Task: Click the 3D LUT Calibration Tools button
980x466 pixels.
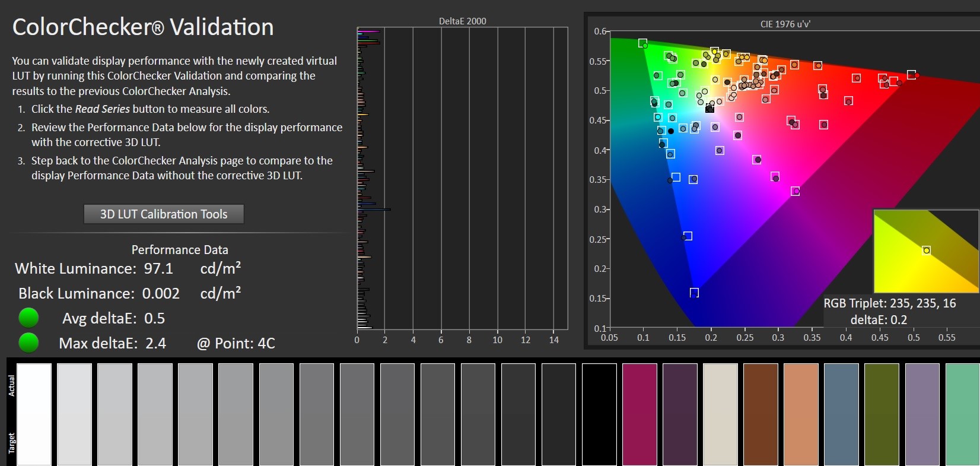Action: pyautogui.click(x=163, y=214)
